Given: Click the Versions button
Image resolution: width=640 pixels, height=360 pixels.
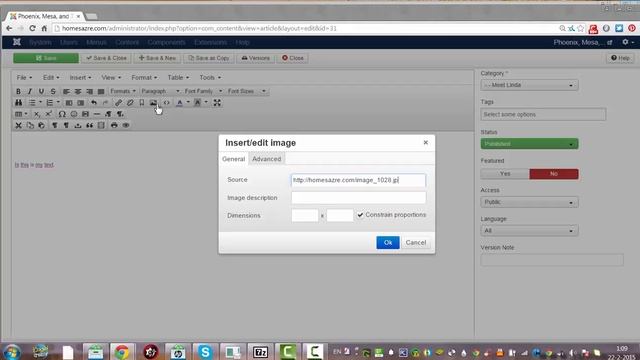Looking at the screenshot, I should (x=256, y=58).
